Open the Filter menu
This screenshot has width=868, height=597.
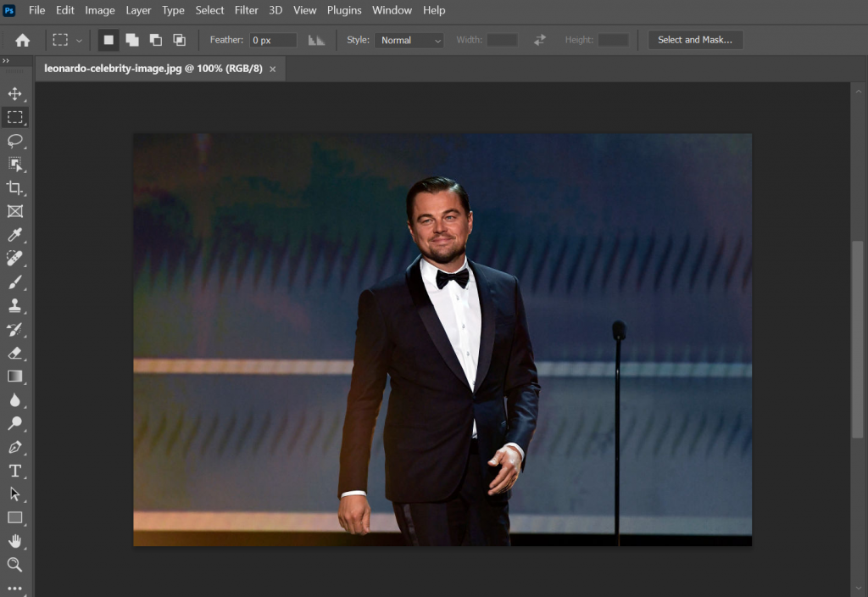click(x=246, y=10)
